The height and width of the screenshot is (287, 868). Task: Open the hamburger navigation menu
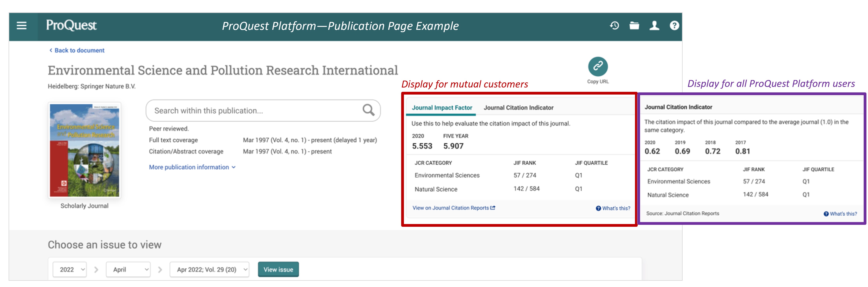tap(22, 26)
